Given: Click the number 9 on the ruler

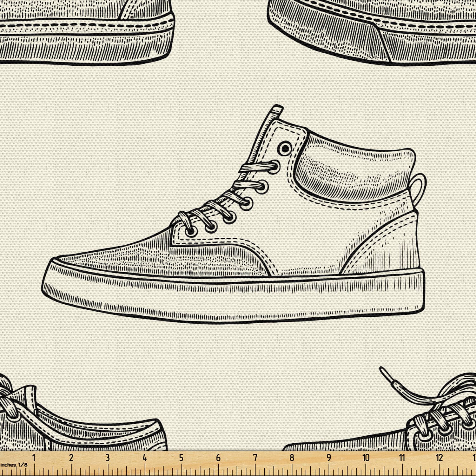Looking at the screenshot, I should tap(329, 458).
